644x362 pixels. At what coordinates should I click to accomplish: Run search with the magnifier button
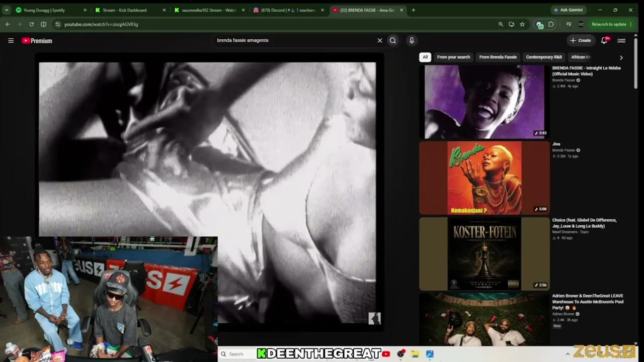(393, 40)
